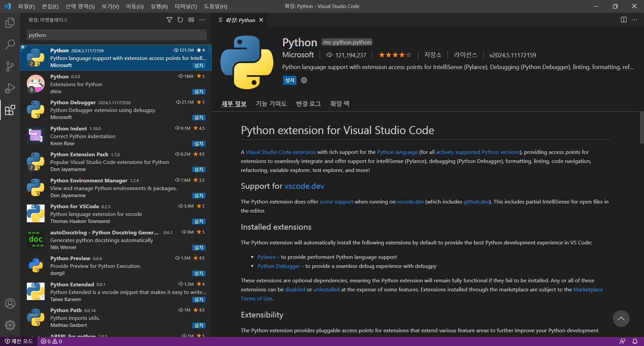644x346 pixels.
Task: Toggle split editor to the right
Action: (624, 20)
